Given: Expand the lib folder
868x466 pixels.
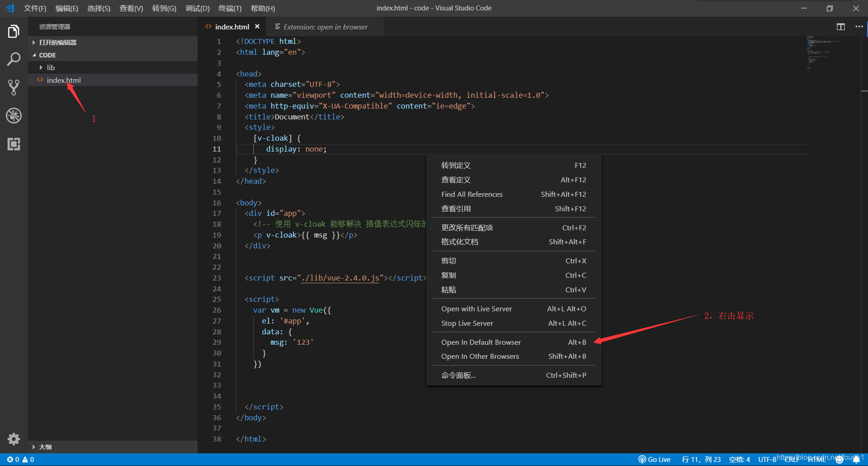Looking at the screenshot, I should 113,67.
